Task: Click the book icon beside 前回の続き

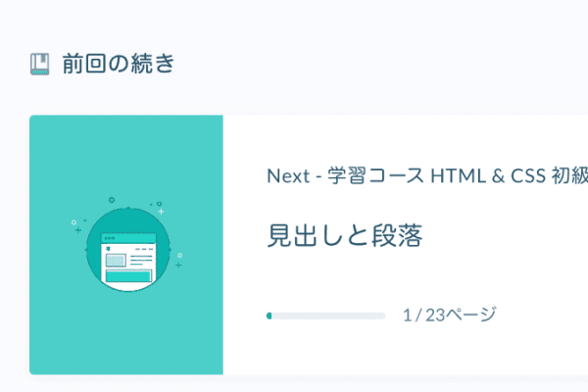Action: 39,65
